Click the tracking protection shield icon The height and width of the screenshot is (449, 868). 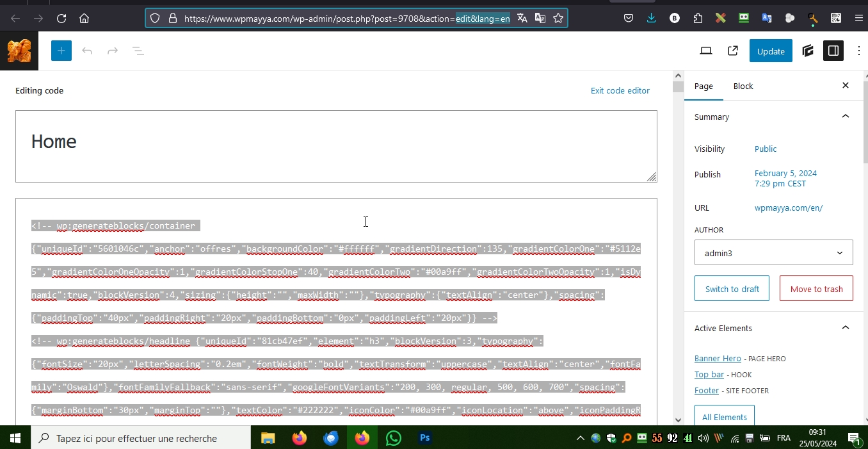[155, 19]
